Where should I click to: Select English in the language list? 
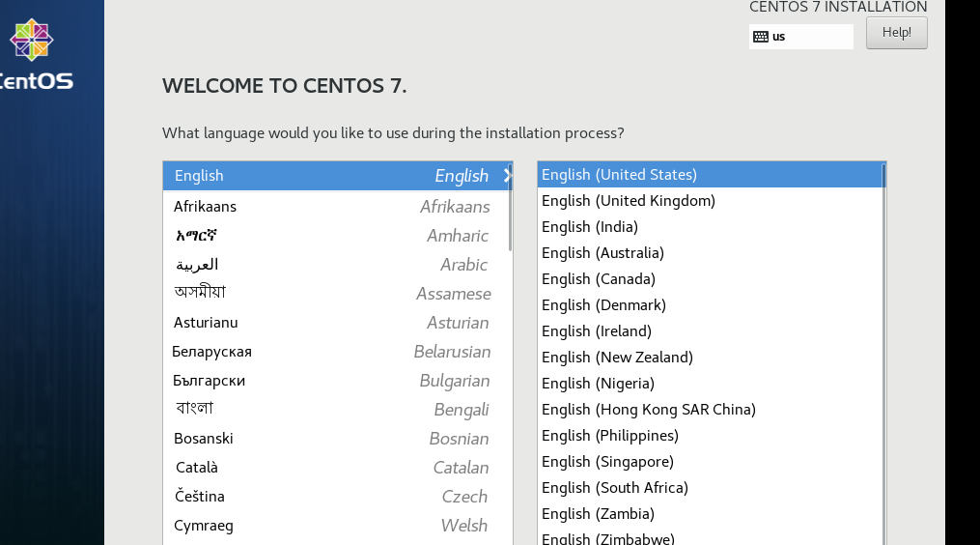tap(336, 176)
